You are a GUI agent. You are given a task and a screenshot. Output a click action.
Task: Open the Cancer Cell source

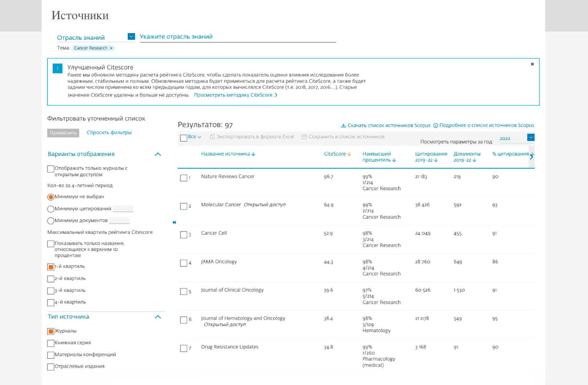pyautogui.click(x=214, y=233)
